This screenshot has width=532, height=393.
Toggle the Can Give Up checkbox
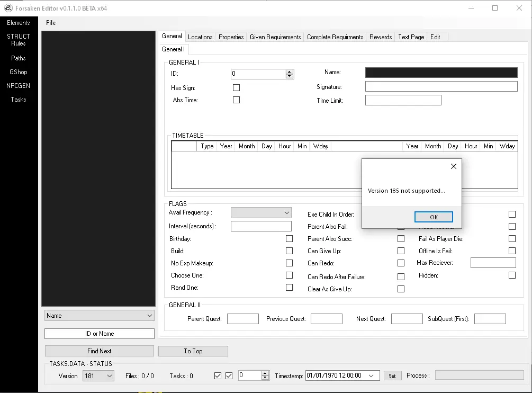click(401, 251)
